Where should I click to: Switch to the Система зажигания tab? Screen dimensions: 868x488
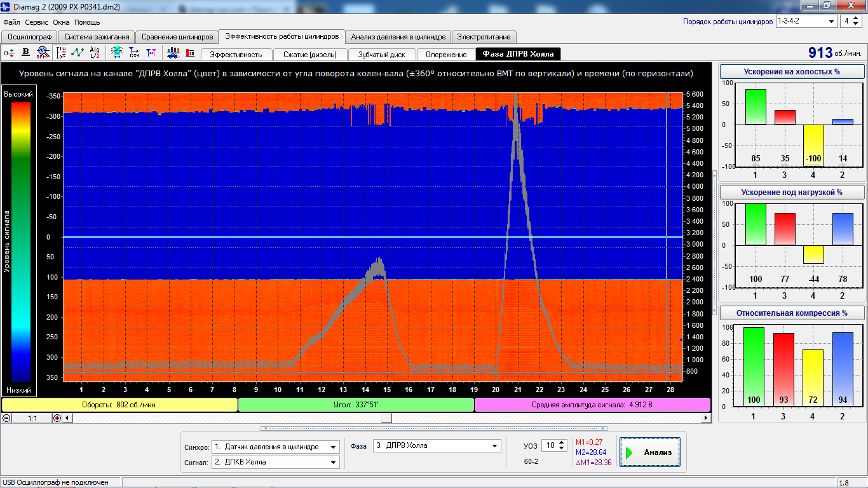click(x=97, y=37)
